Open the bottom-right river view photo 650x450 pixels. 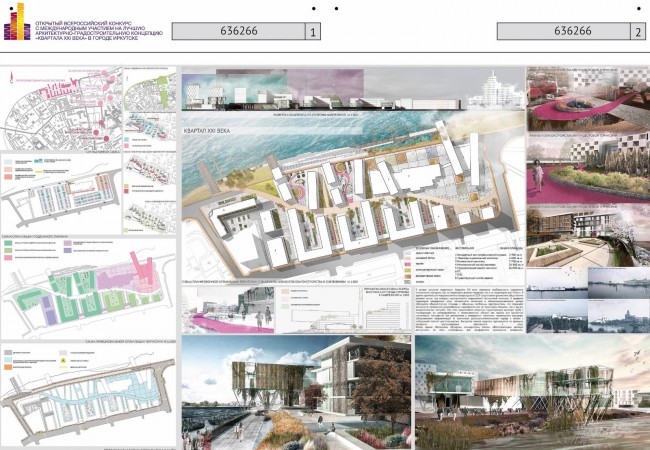tap(619, 316)
